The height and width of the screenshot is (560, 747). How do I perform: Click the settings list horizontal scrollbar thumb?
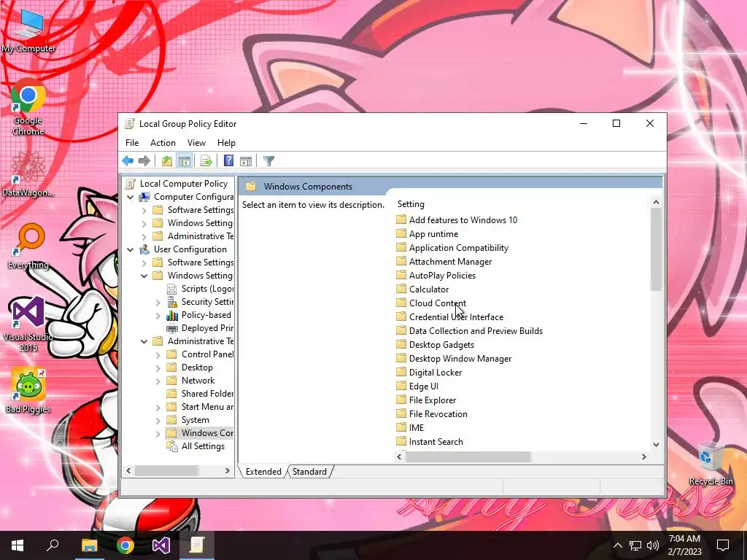point(468,456)
